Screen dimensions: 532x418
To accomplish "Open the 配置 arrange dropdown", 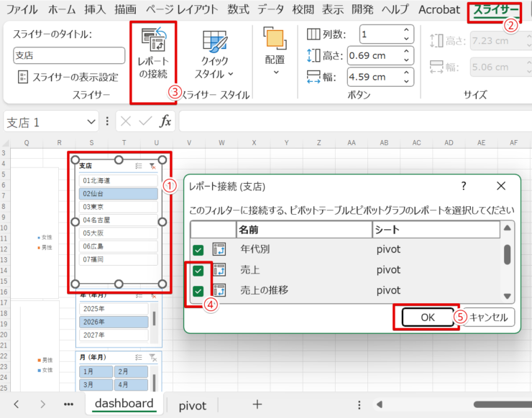I will (x=275, y=51).
